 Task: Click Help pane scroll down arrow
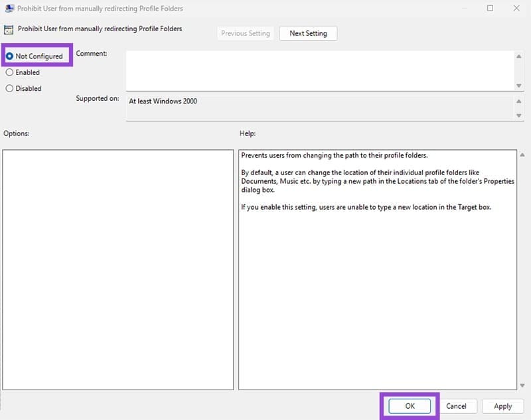tap(522, 385)
